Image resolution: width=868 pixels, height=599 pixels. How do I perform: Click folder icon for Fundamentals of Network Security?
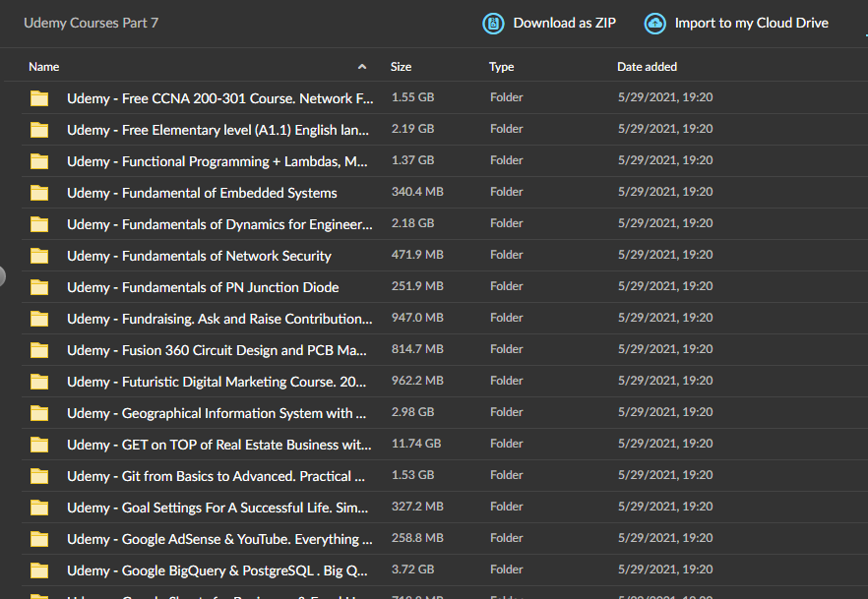[39, 256]
